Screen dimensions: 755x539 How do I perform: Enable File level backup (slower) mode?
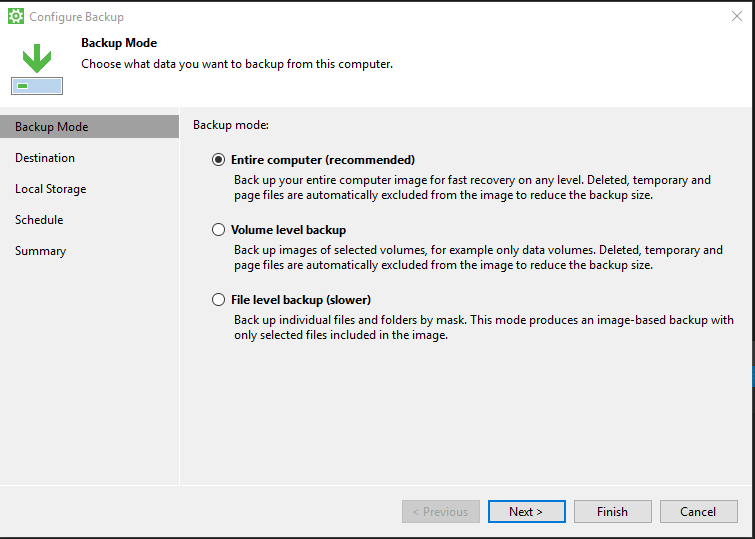tap(219, 300)
